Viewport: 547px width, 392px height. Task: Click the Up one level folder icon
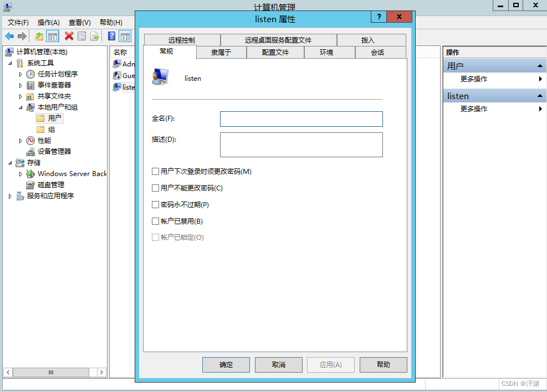39,36
